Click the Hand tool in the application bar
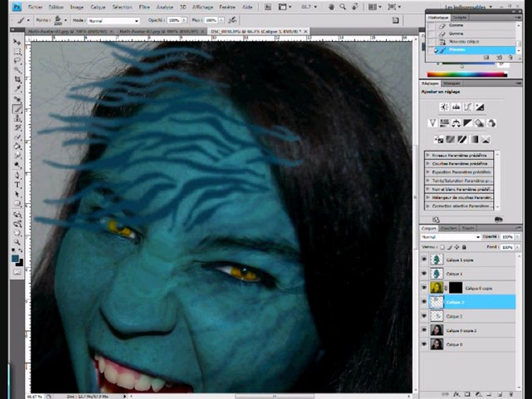 (x=331, y=7)
